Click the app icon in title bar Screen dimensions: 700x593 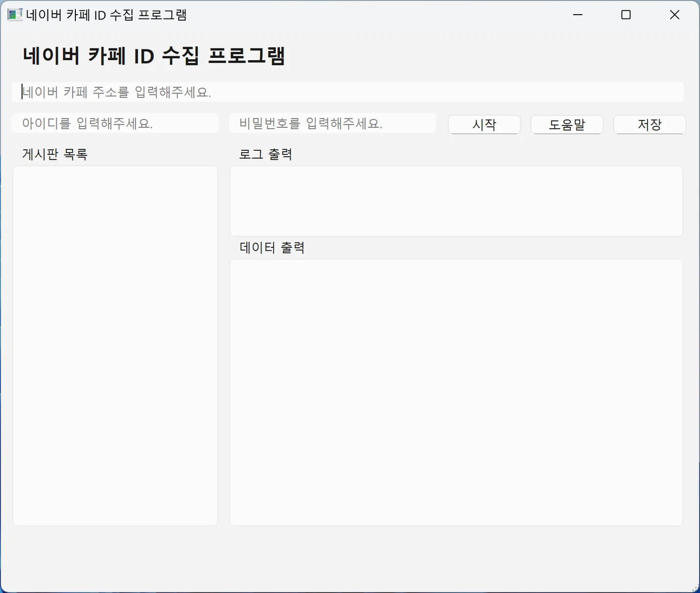click(x=15, y=15)
